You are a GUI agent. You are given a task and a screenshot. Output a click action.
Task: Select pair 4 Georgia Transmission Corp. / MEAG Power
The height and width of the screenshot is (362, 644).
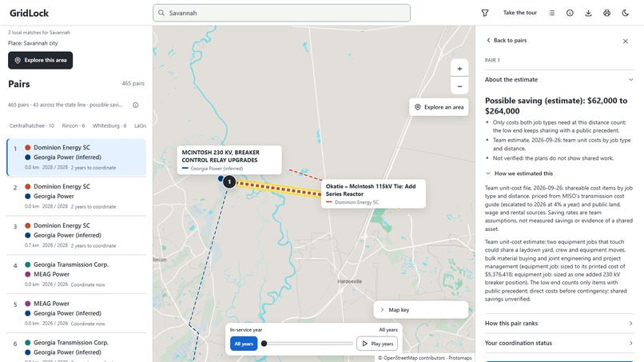pyautogui.click(x=77, y=274)
